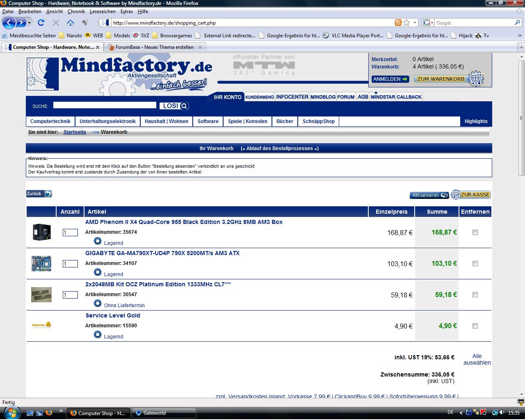Screen dimensions: 525x420
Task: Launch Firefox from quick launch bar
Action: point(48,413)
